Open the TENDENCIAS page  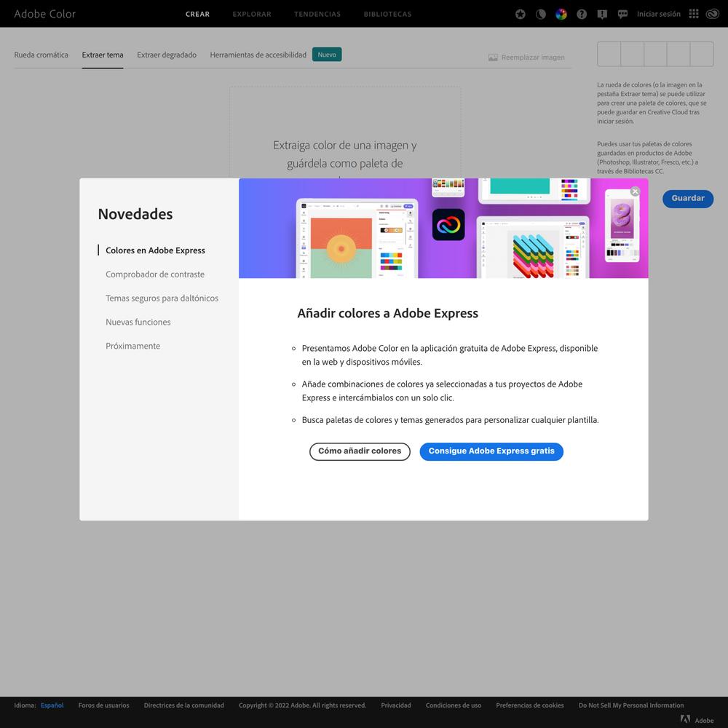click(x=317, y=15)
